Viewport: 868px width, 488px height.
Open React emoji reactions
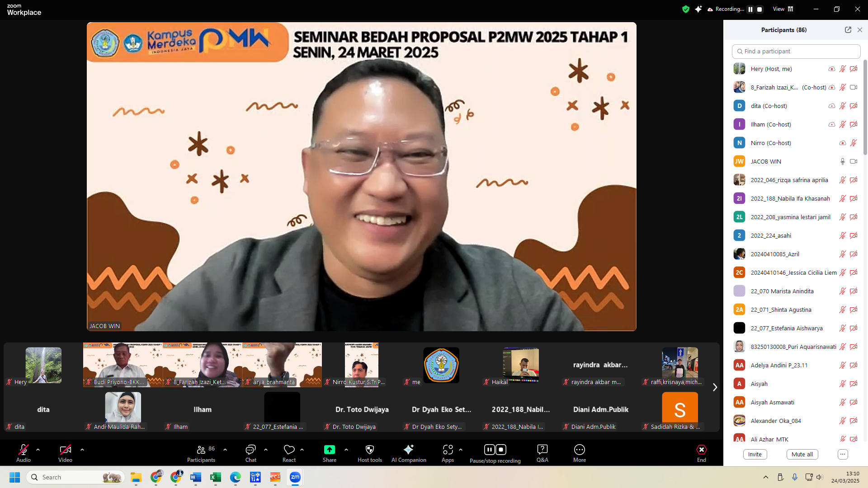[x=289, y=450]
